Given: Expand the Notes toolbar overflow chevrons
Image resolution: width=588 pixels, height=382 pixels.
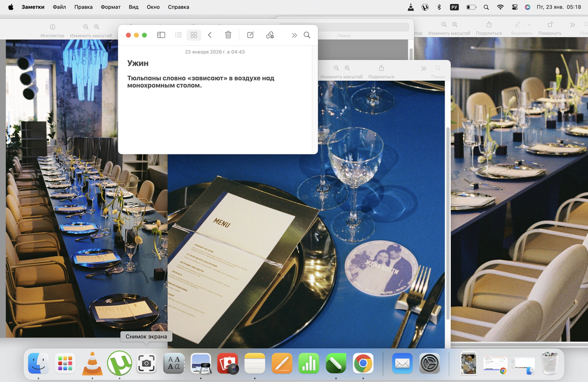Looking at the screenshot, I should [294, 35].
